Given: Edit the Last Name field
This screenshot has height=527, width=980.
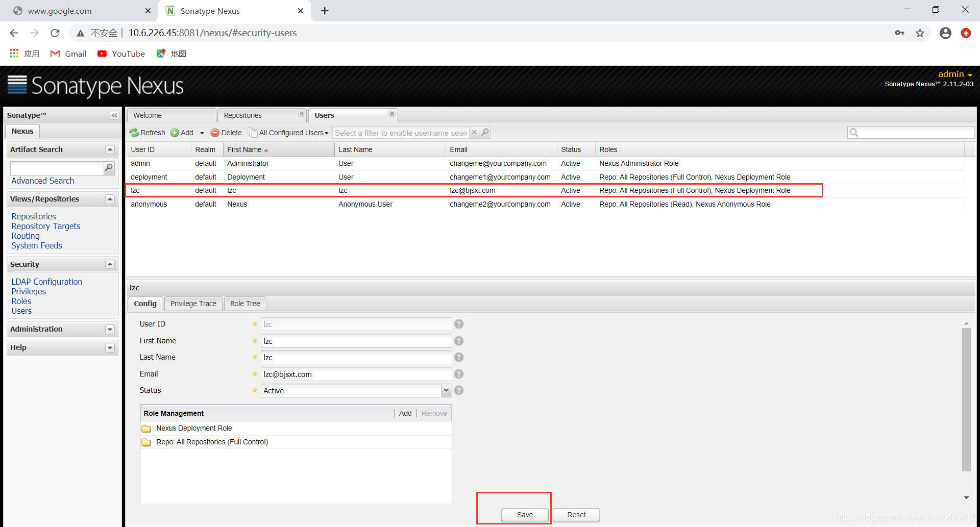Looking at the screenshot, I should click(356, 357).
